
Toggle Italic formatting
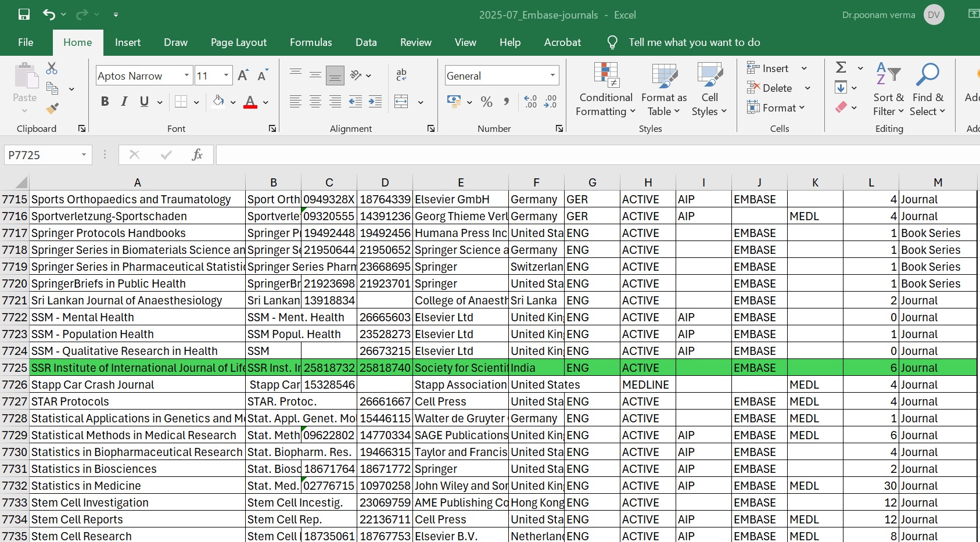[124, 102]
